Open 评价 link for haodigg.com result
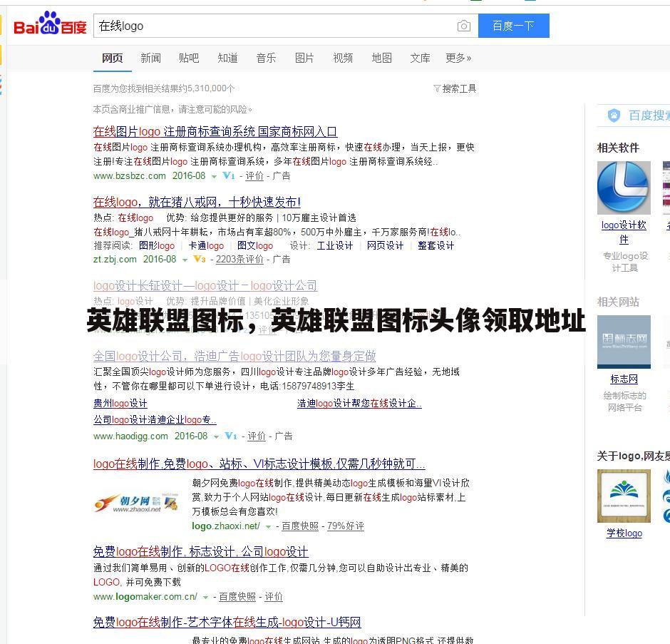 [x=257, y=436]
